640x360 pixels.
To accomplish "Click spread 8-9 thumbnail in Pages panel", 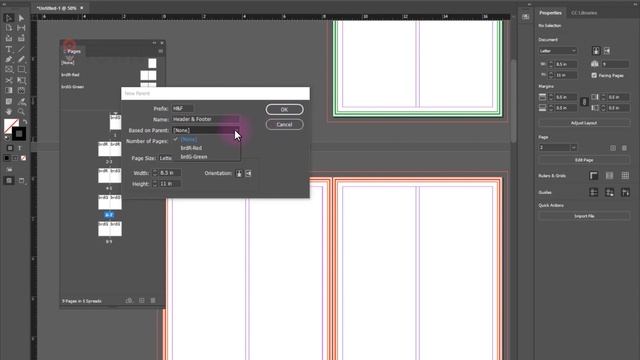I will pyautogui.click(x=109, y=229).
